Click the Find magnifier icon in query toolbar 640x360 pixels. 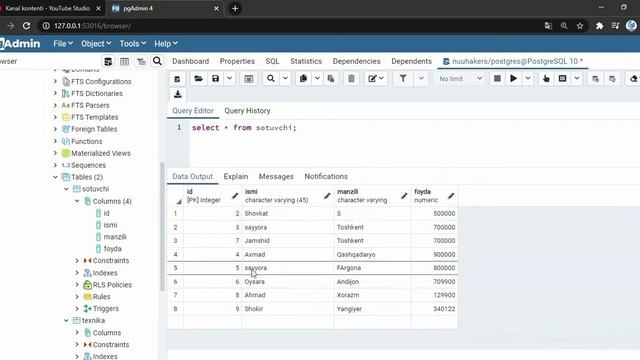(x=271, y=78)
